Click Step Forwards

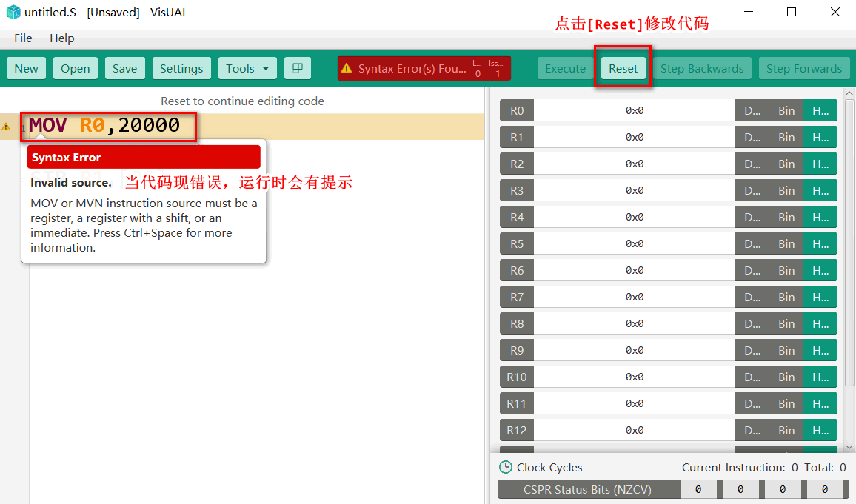tap(804, 68)
